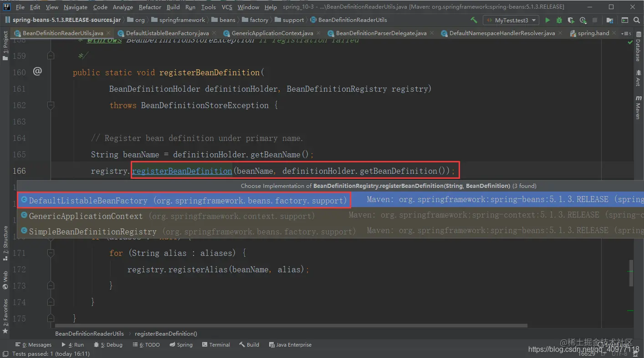Click the registerBeanDefinition link on line 166
Screen dimensions: 644x358
[182, 171]
